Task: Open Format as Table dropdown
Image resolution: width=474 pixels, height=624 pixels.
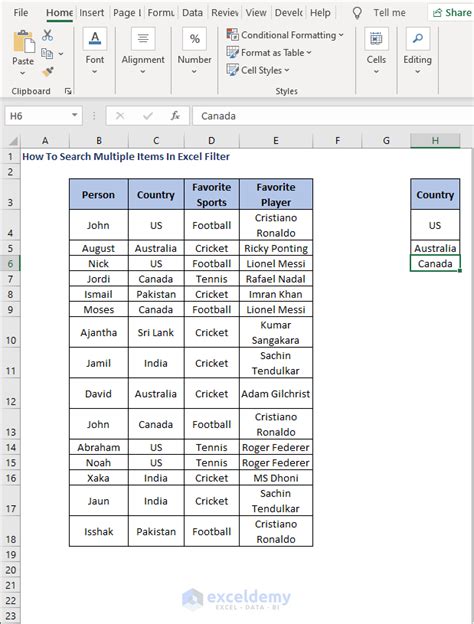Action: pos(269,53)
